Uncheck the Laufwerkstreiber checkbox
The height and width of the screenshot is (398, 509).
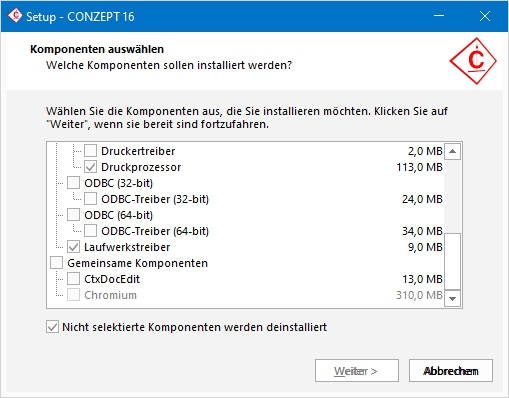(x=73, y=247)
